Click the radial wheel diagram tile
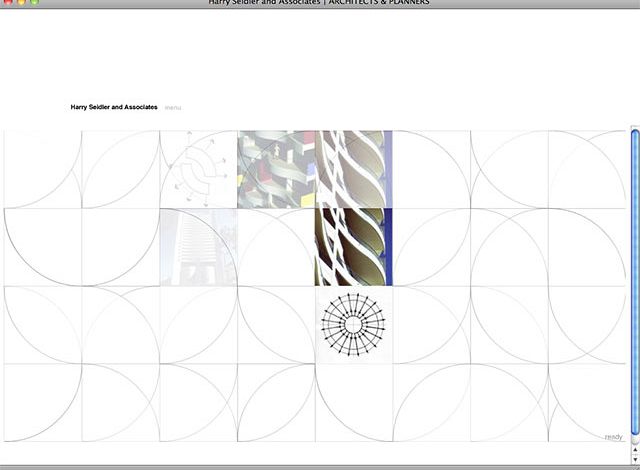This screenshot has height=470, width=640. pyautogui.click(x=353, y=324)
